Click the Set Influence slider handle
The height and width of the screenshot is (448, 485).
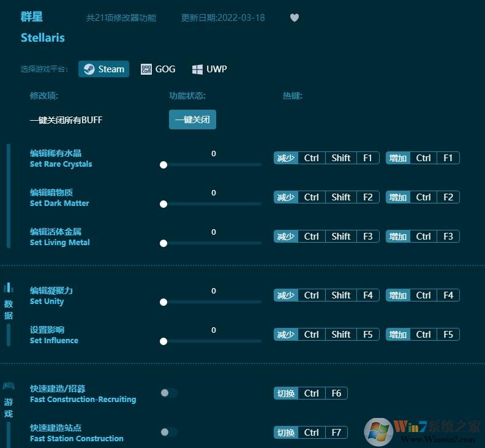(164, 341)
